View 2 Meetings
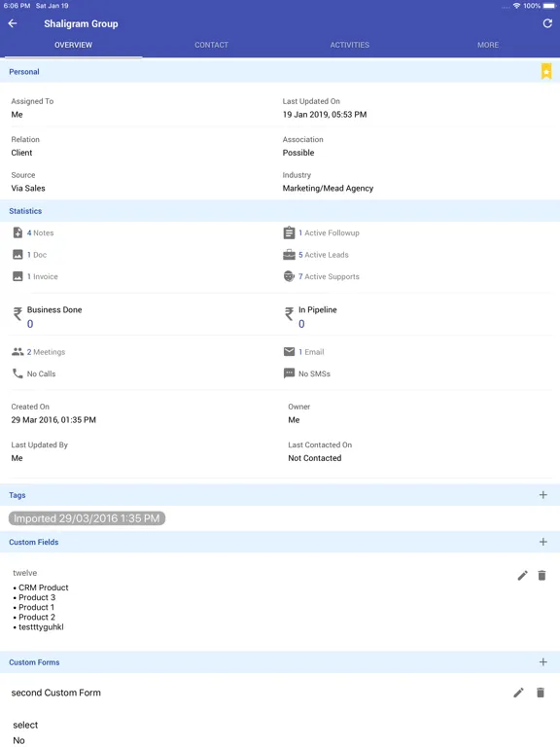 click(46, 352)
